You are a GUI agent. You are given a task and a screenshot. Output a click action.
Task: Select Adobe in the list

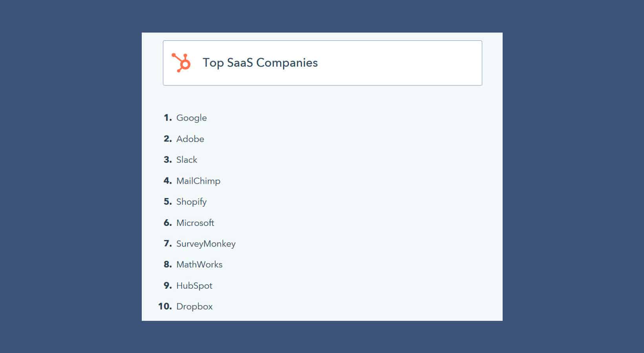point(190,139)
